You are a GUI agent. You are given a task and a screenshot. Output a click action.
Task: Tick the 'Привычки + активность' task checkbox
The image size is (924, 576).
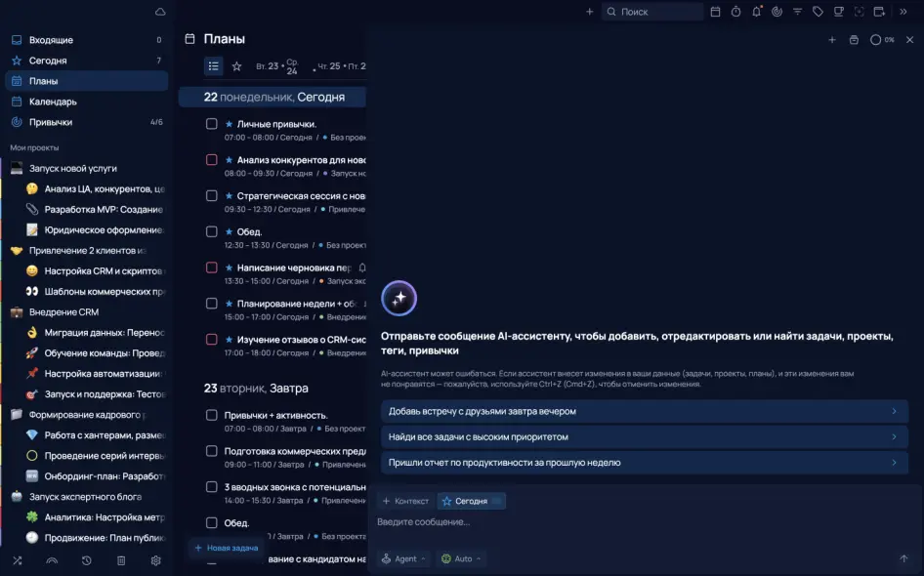(212, 415)
